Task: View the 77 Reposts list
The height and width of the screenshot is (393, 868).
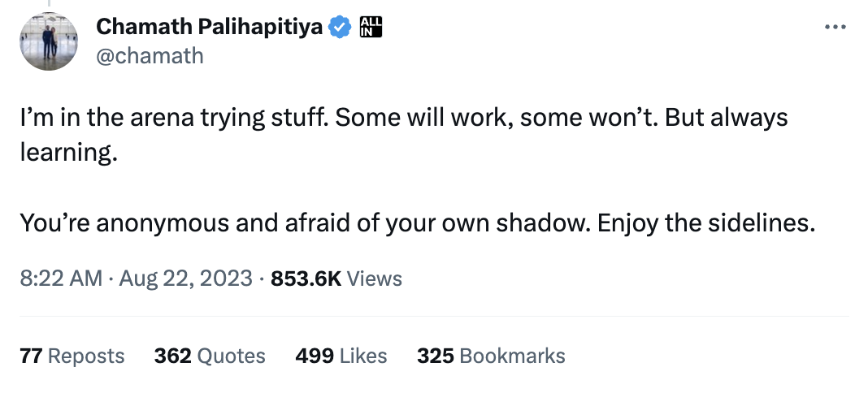Action: (72, 356)
